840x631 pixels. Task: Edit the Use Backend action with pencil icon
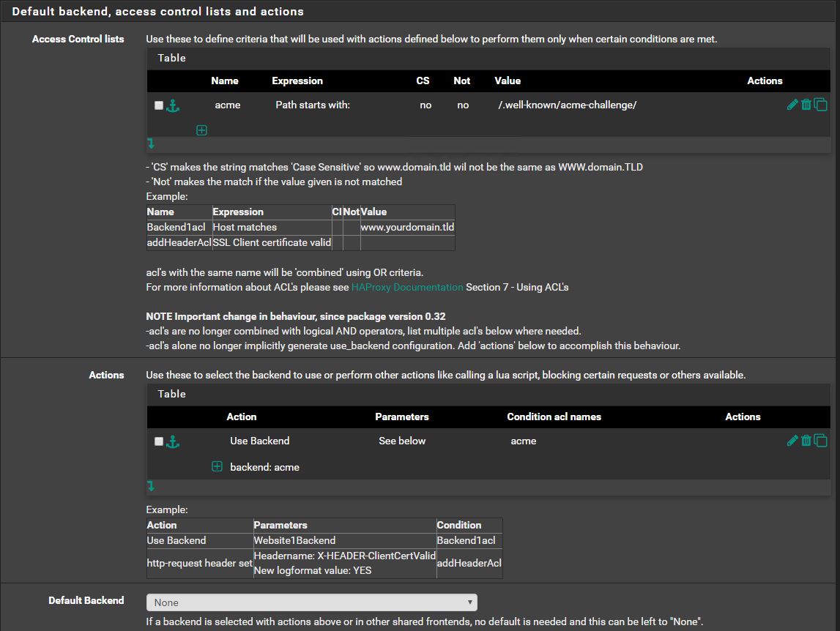792,441
